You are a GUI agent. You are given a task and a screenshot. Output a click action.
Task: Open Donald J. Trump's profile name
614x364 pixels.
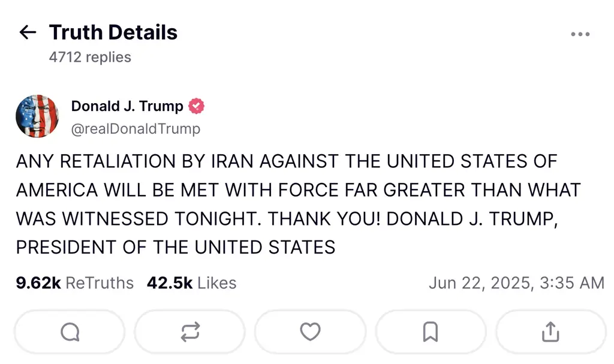click(127, 107)
